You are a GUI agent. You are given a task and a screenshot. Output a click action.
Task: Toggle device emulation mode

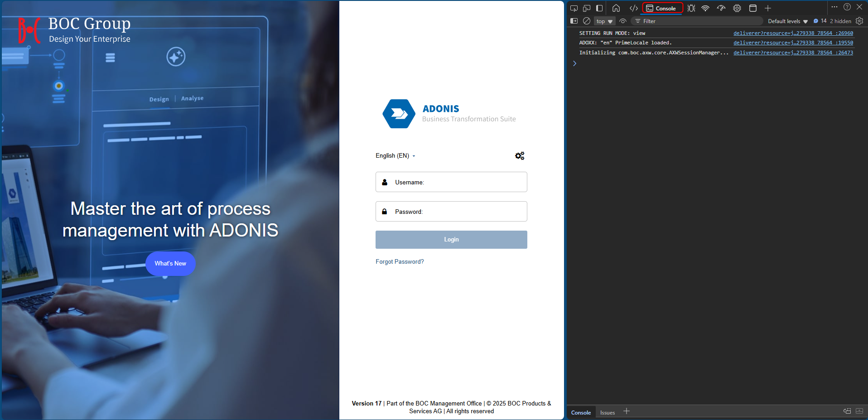[x=587, y=8]
